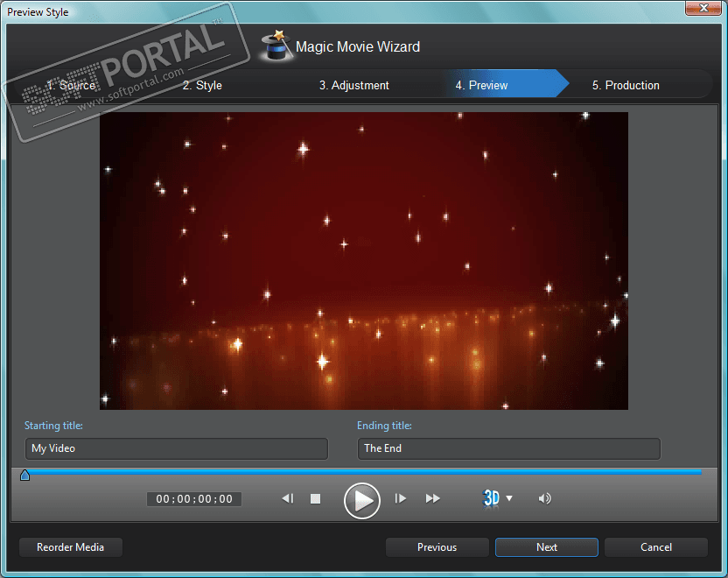Viewport: 728px width, 578px height.
Task: Go back with the Previous button
Action: coord(437,547)
